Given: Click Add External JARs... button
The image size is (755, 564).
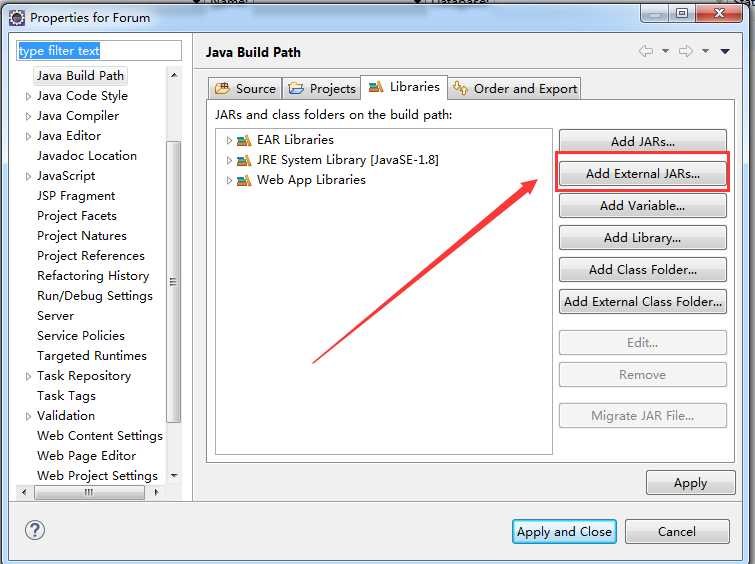Looking at the screenshot, I should [x=642, y=173].
